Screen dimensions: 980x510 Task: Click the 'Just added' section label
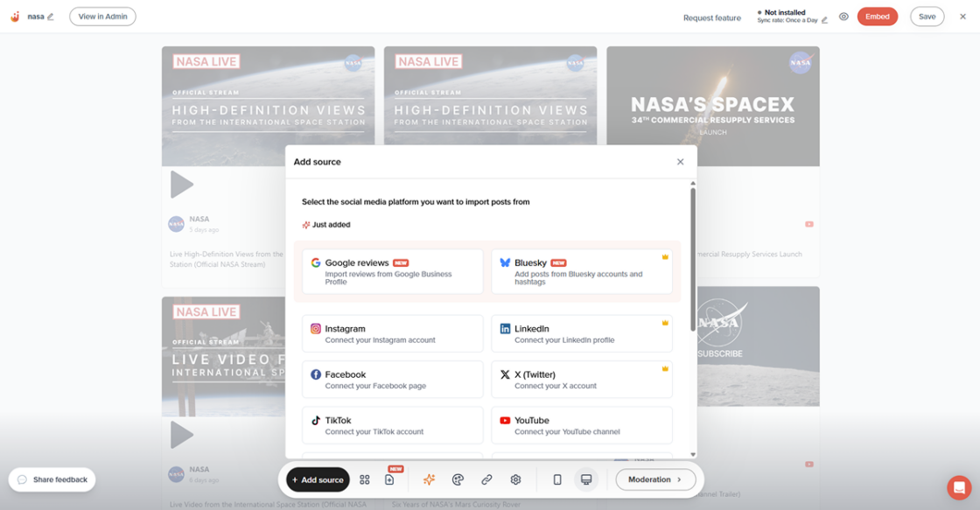tap(332, 224)
